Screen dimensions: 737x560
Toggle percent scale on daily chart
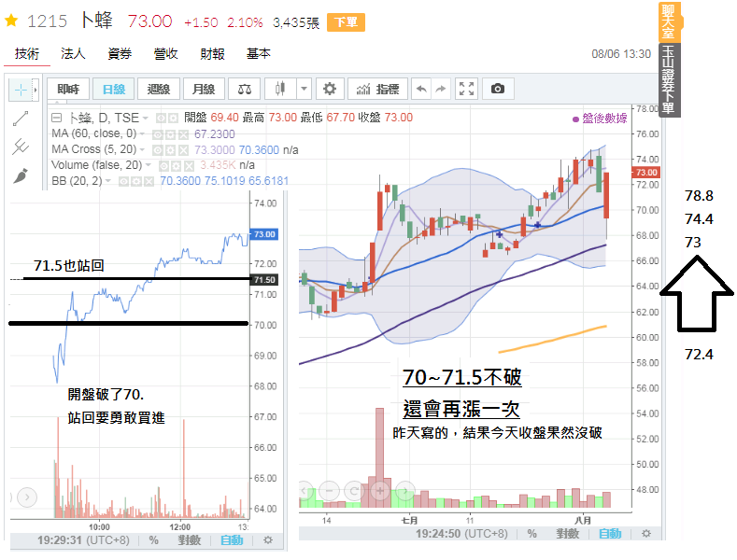[x=532, y=534]
